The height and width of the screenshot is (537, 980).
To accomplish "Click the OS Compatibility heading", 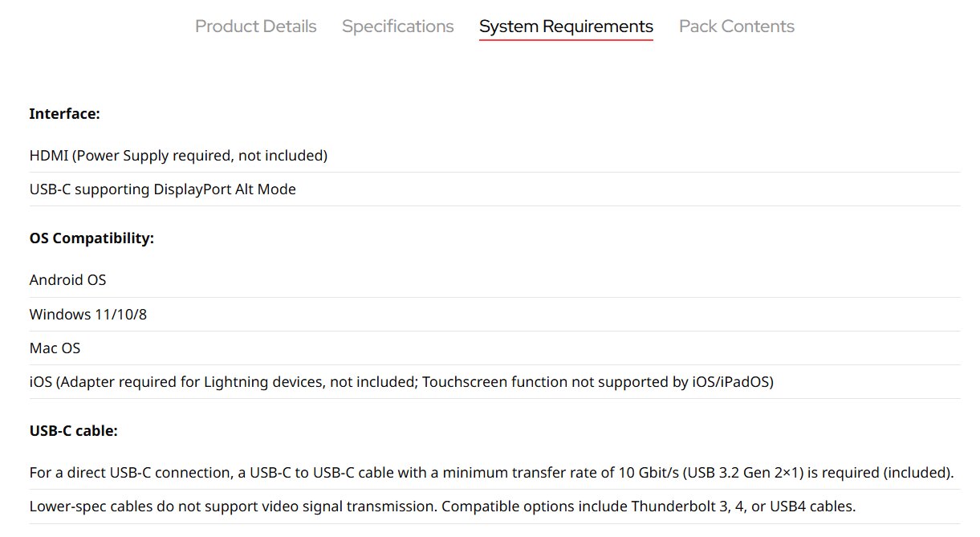I will coord(91,238).
